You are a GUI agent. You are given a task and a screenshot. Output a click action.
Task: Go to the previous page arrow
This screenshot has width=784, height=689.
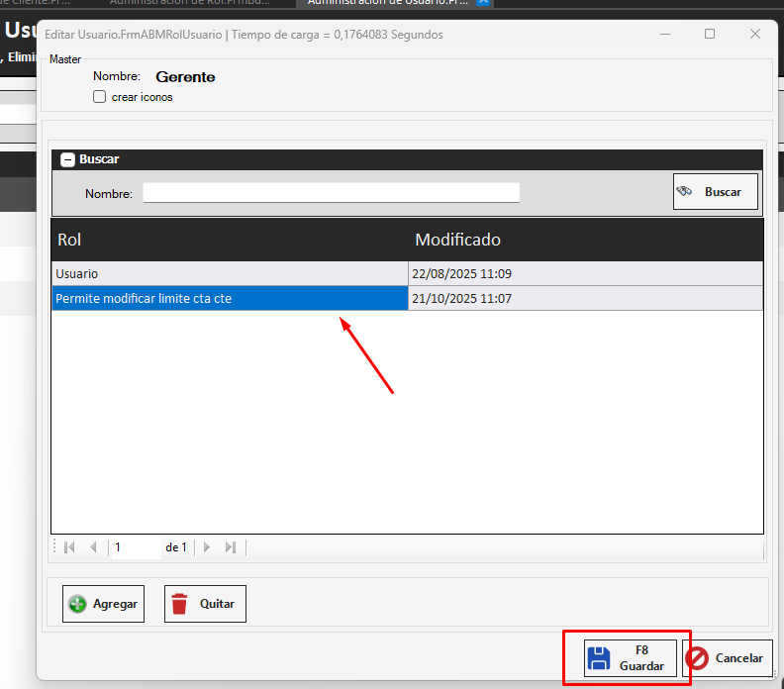(93, 547)
